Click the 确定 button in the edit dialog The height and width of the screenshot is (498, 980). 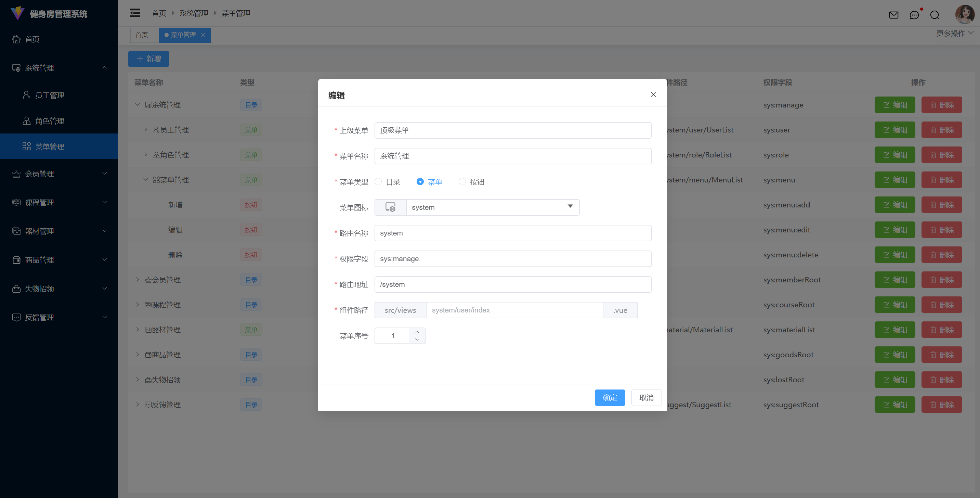coord(610,397)
